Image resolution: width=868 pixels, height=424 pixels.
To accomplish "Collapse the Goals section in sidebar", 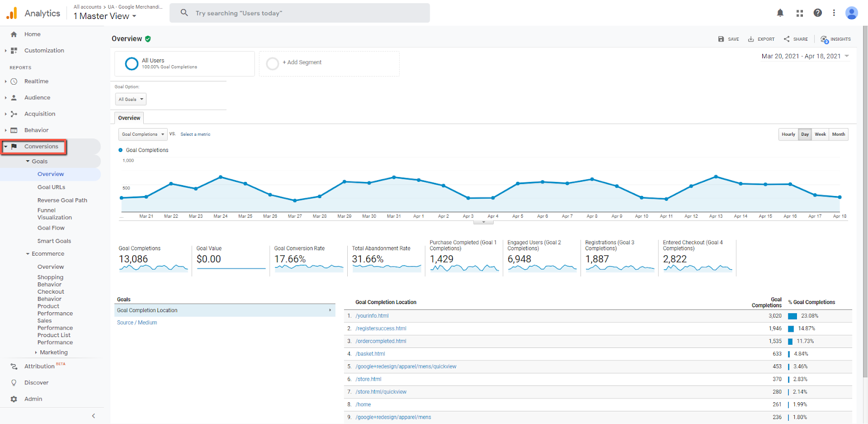I will [x=28, y=162].
